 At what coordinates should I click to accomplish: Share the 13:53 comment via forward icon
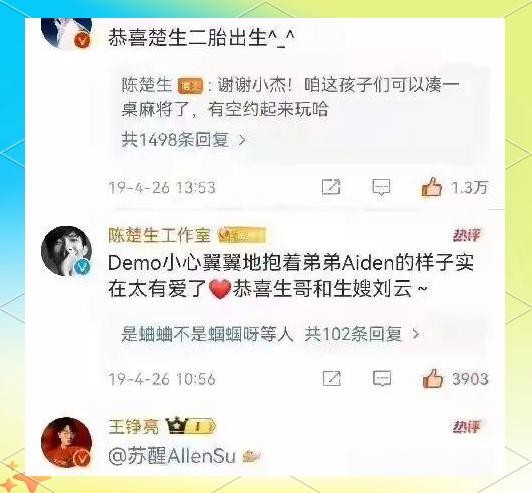(331, 187)
